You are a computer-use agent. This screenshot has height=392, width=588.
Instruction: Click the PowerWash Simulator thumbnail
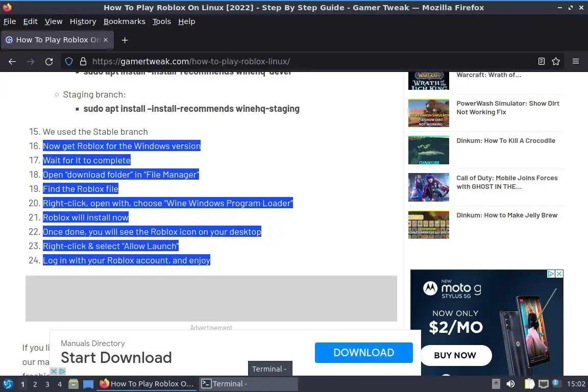(429, 113)
